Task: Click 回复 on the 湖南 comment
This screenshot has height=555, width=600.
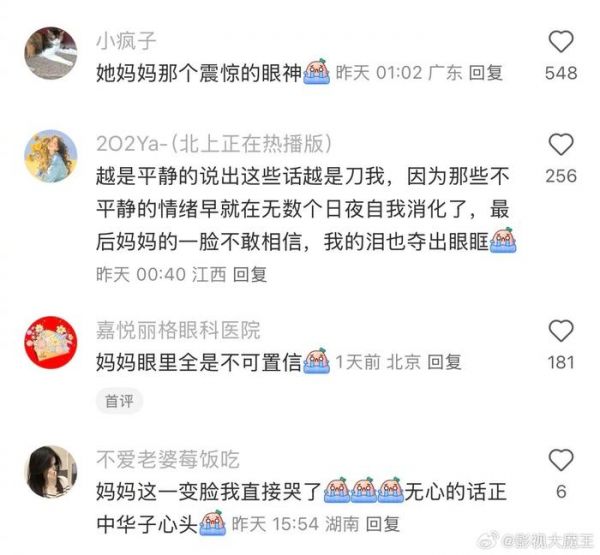Action: click(x=383, y=524)
